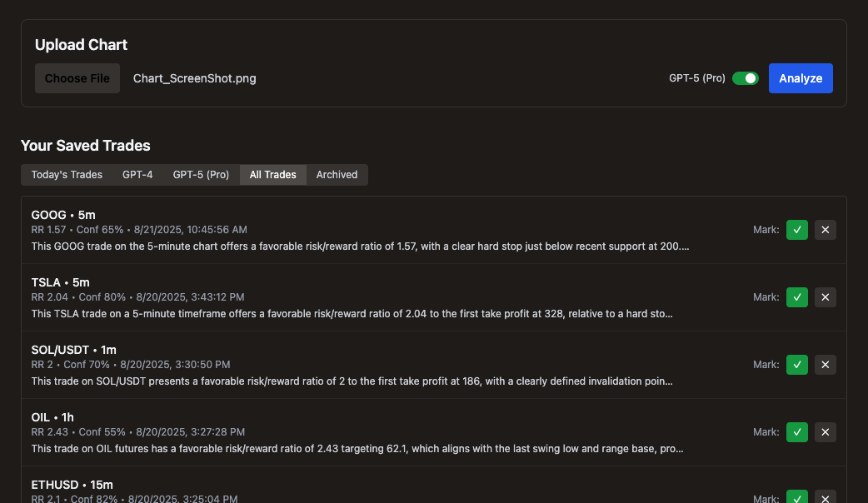This screenshot has width=868, height=503.
Task: Select the All Trades tab
Action: click(273, 175)
